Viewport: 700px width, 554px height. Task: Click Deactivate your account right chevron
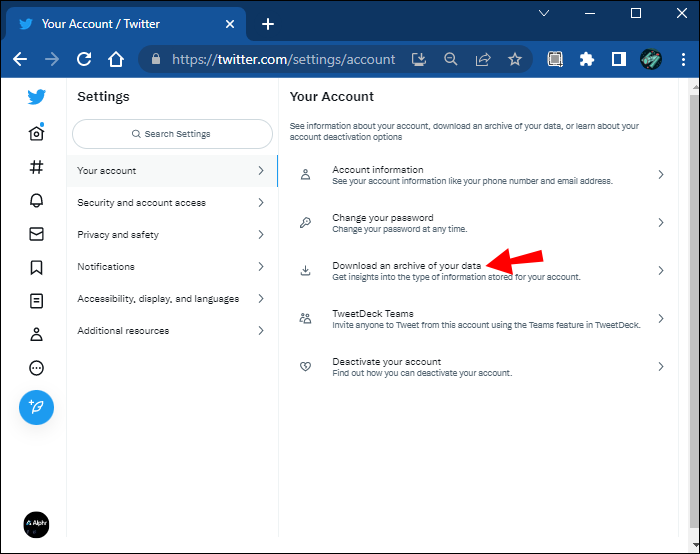pyautogui.click(x=661, y=367)
